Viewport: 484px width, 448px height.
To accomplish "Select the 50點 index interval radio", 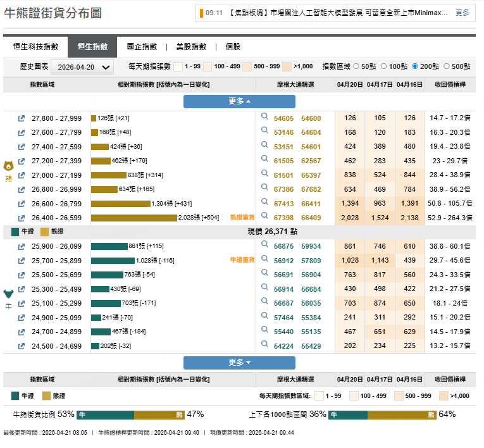I will (356, 66).
